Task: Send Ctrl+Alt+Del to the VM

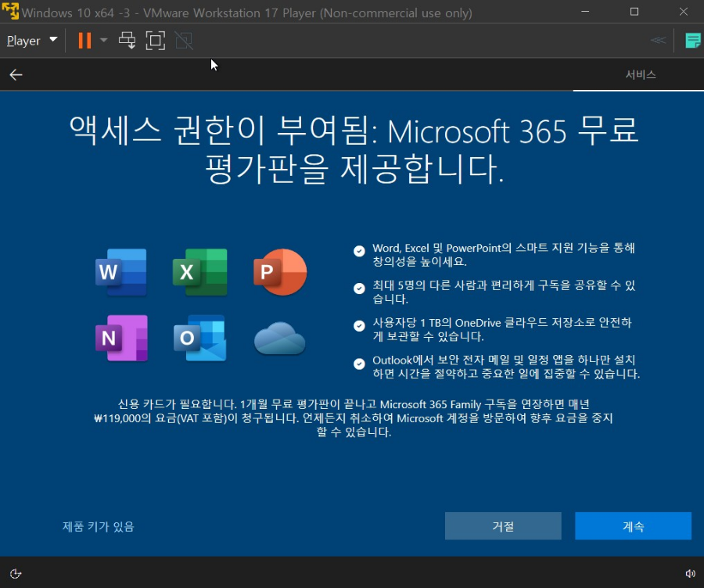Action: click(x=127, y=41)
